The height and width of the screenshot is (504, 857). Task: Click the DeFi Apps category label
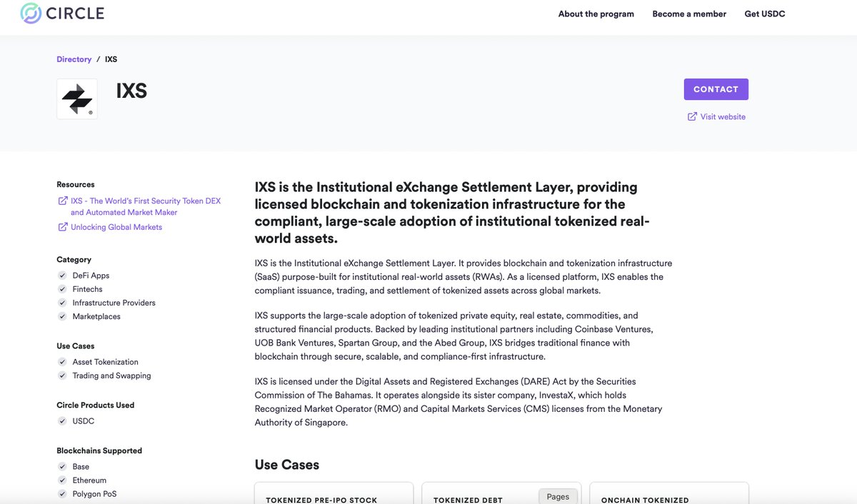tap(91, 276)
